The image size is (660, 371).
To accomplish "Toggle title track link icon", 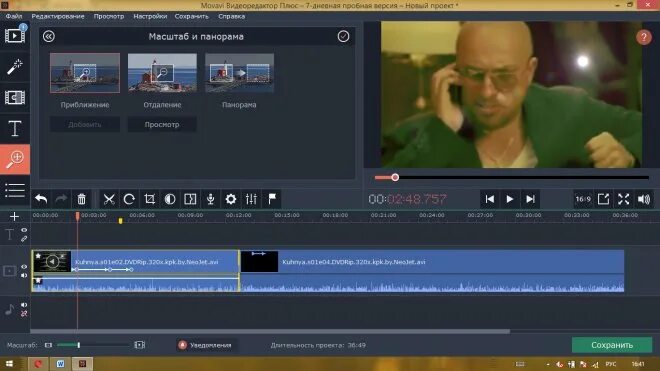I will [x=24, y=239].
